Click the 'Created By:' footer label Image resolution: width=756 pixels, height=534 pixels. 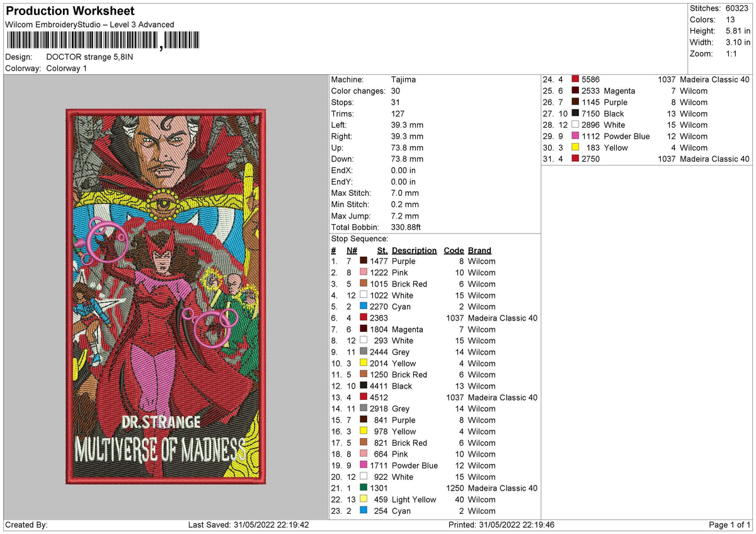click(x=26, y=525)
